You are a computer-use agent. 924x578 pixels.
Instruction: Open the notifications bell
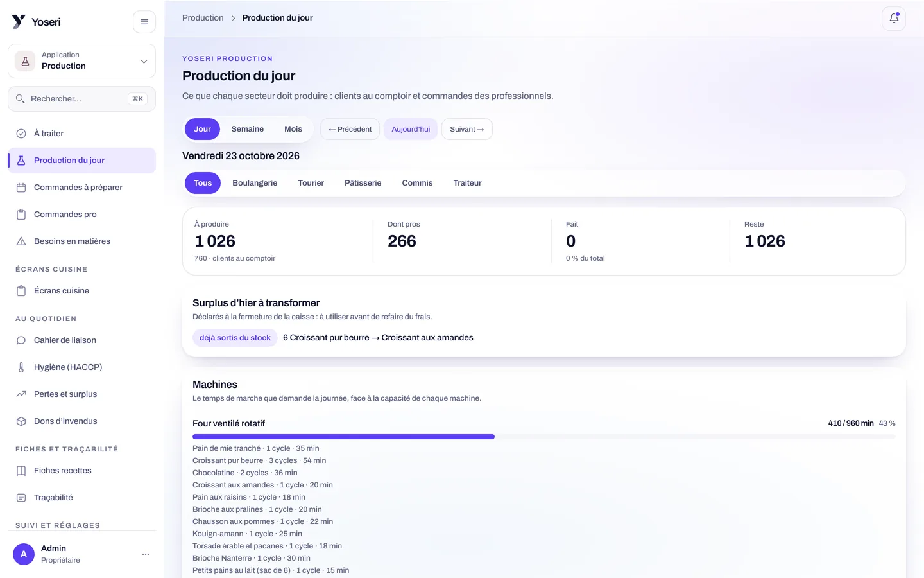pos(894,19)
